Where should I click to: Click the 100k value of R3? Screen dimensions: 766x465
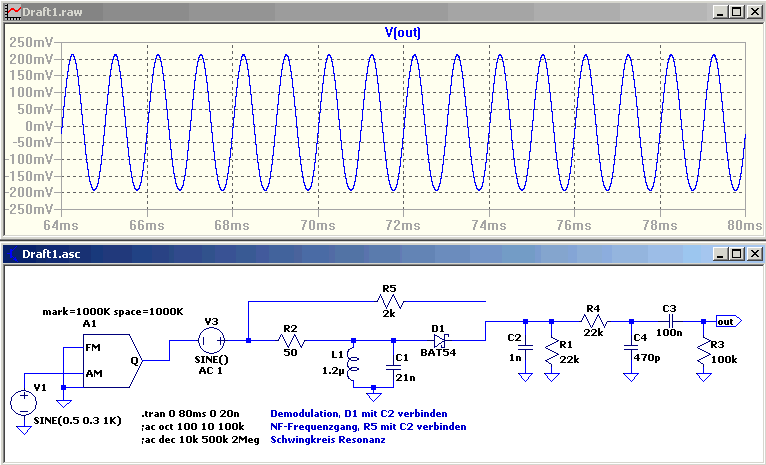724,359
